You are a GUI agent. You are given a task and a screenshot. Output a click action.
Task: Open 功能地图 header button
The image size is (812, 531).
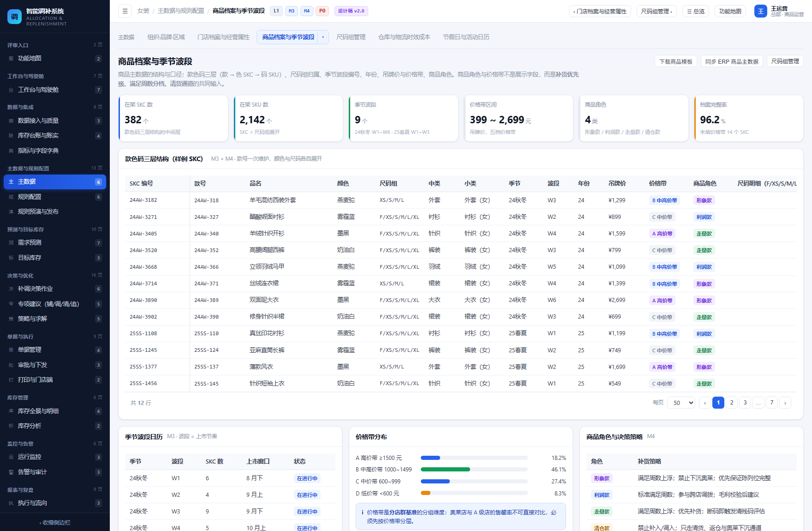730,11
